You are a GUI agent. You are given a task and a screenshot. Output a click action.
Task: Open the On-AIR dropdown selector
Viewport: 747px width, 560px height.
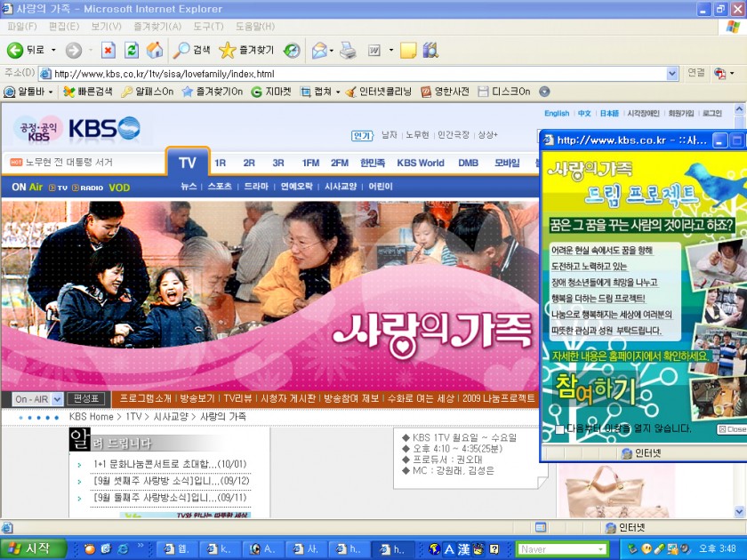pyautogui.click(x=57, y=399)
